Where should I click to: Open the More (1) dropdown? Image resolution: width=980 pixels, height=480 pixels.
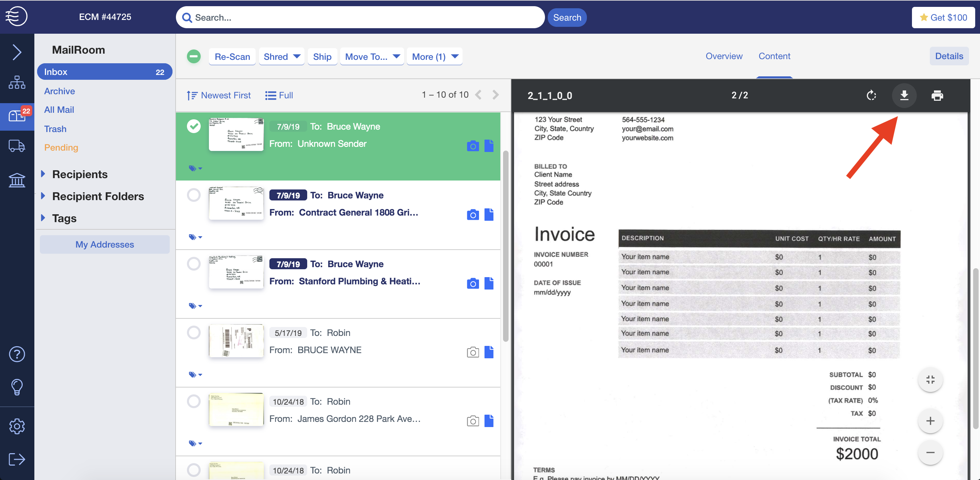tap(434, 57)
